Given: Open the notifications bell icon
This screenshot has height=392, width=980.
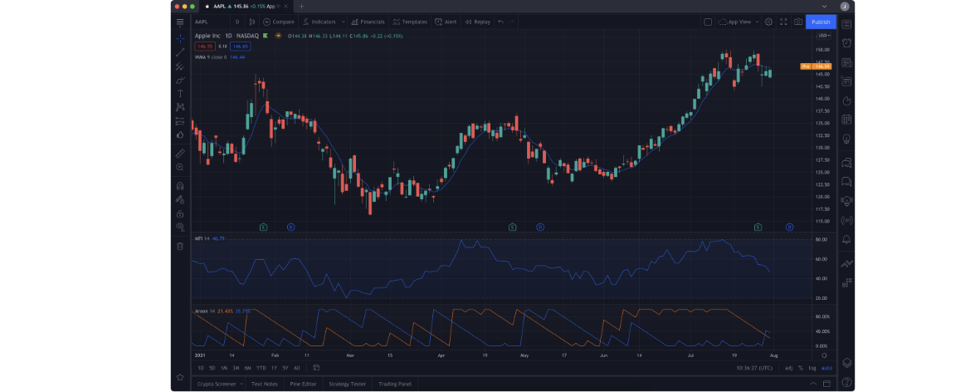Looking at the screenshot, I should point(847,239).
